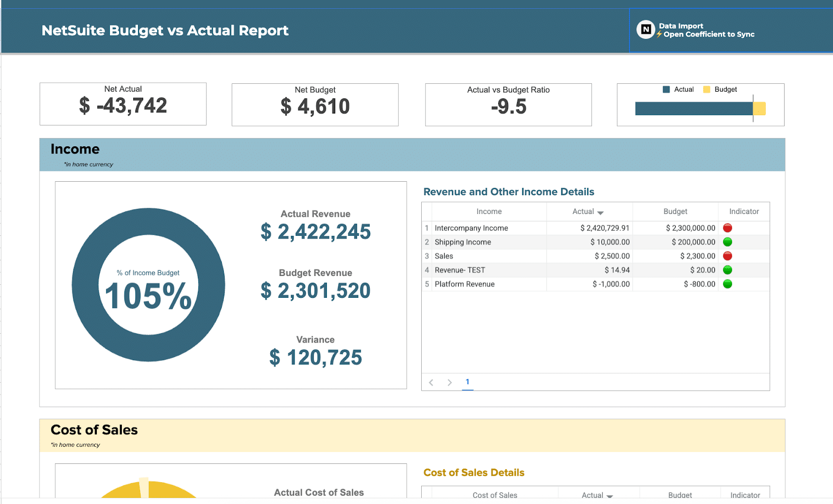Click the Revenue and Other Income Details title
The width and height of the screenshot is (833, 504).
pyautogui.click(x=509, y=192)
